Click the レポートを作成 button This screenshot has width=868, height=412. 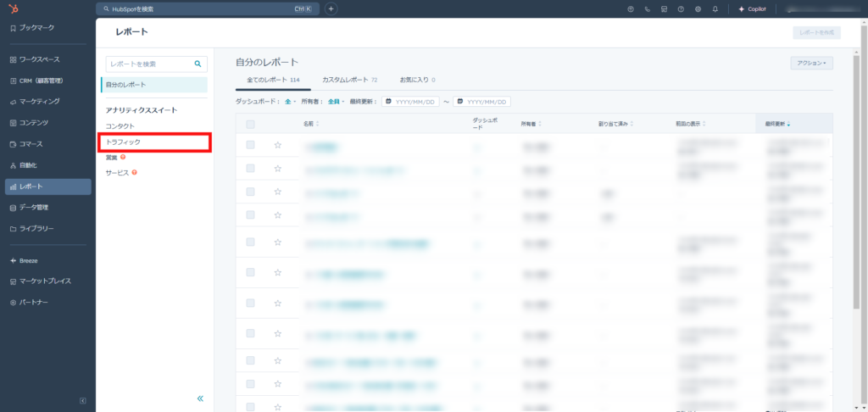(816, 33)
